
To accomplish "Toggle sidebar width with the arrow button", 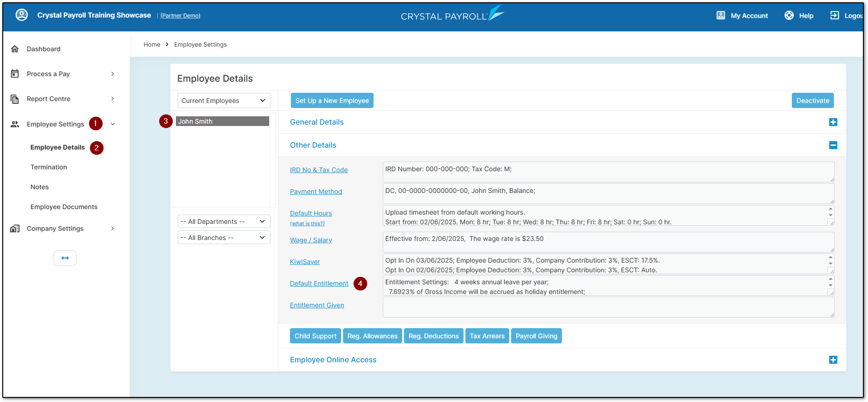I will click(65, 258).
